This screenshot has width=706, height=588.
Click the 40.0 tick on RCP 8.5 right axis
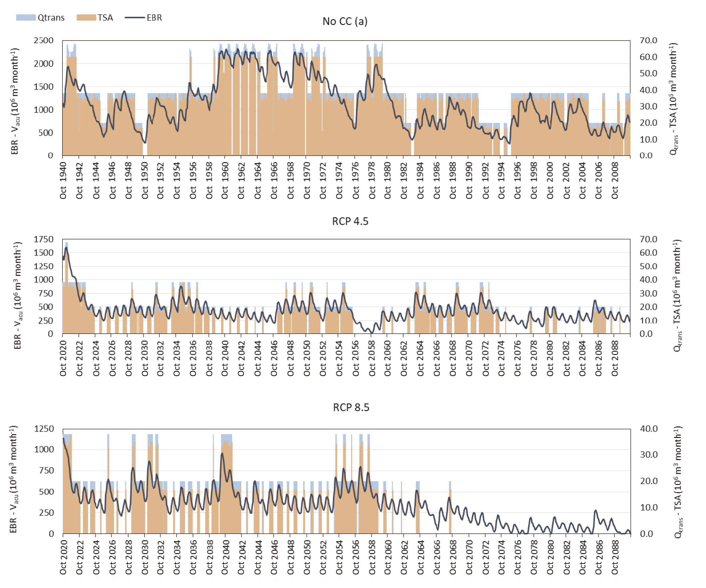(x=648, y=428)
